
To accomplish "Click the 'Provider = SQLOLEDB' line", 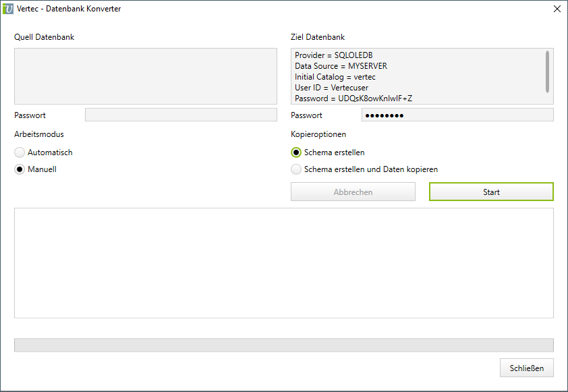I will pyautogui.click(x=333, y=55).
